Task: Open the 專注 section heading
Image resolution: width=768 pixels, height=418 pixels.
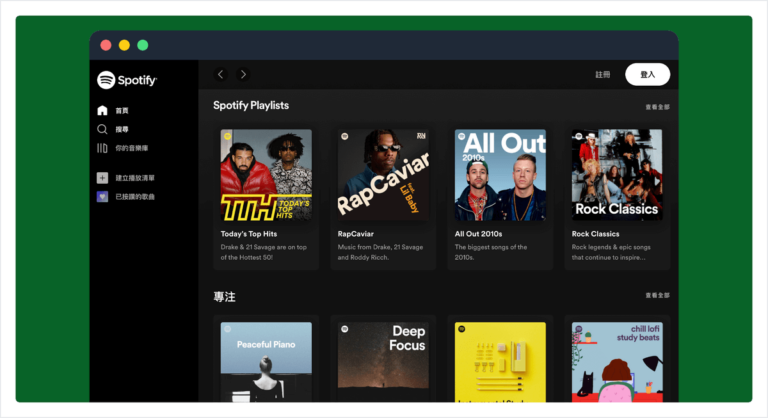Action: (x=224, y=296)
